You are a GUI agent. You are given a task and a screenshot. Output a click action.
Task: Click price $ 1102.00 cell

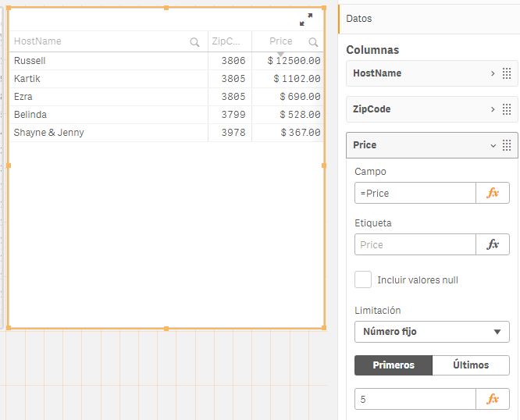coord(287,79)
